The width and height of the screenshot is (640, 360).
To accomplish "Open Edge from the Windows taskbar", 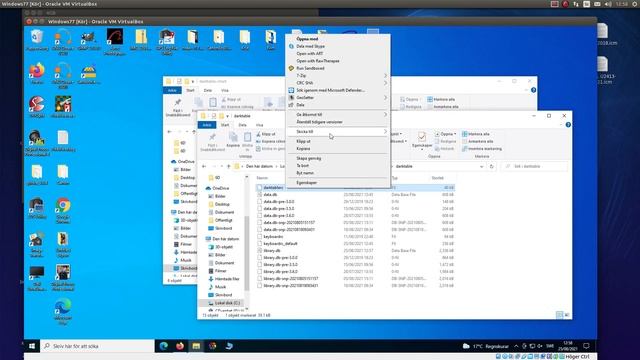I will point(164,346).
